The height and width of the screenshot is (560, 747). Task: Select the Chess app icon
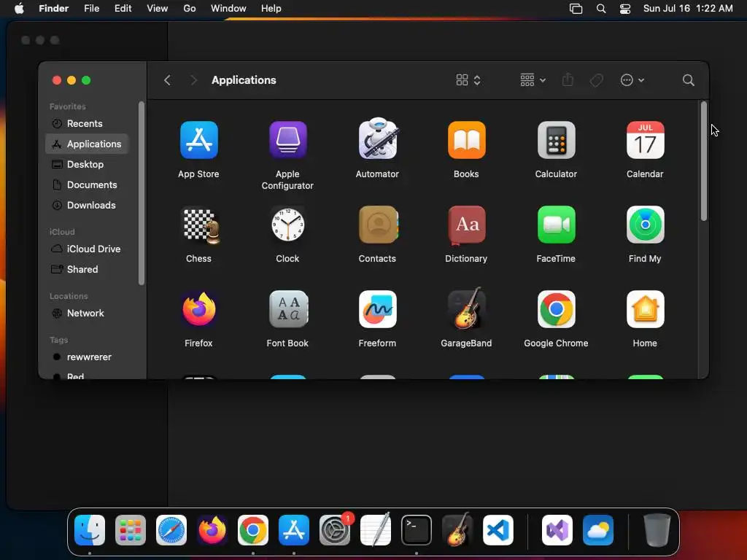201,225
